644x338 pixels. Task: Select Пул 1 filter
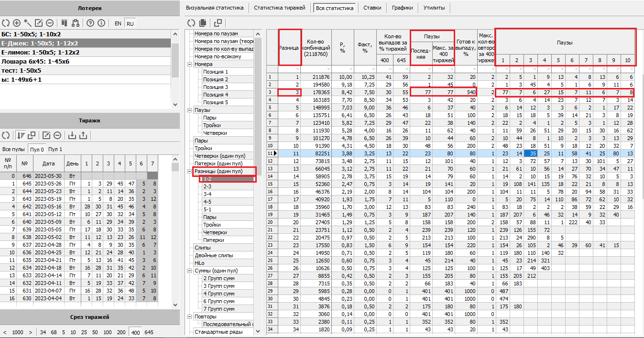pyautogui.click(x=55, y=150)
